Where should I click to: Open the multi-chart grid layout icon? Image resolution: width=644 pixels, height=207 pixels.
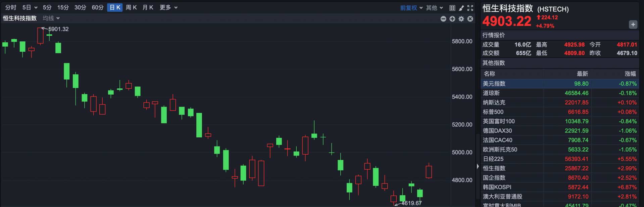452,8
